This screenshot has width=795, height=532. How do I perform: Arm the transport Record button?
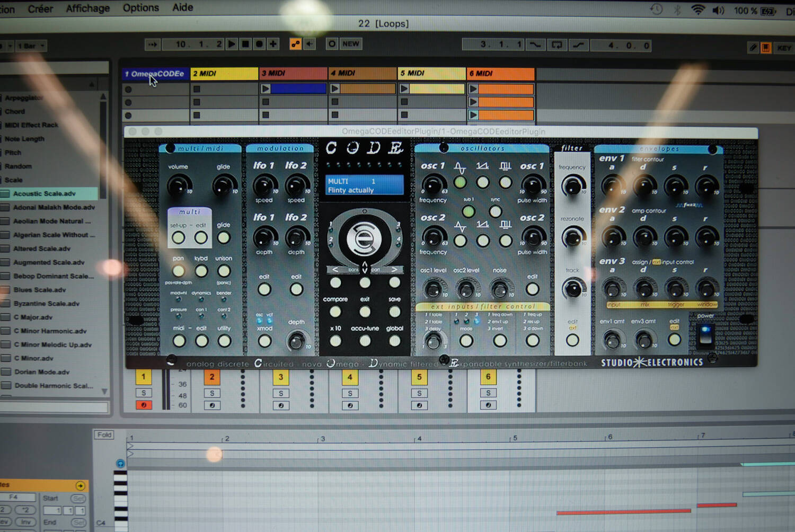tap(259, 44)
